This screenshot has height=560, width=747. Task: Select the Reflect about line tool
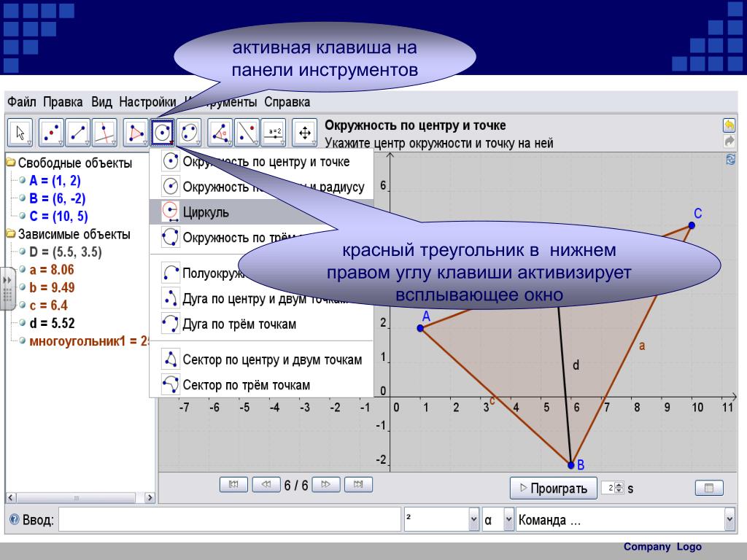[x=247, y=133]
